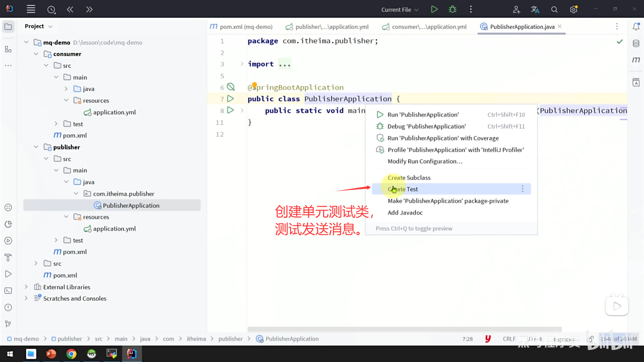Click the editor horizontal scrollbar
Viewport: 644px width, 362px height.
[404, 329]
